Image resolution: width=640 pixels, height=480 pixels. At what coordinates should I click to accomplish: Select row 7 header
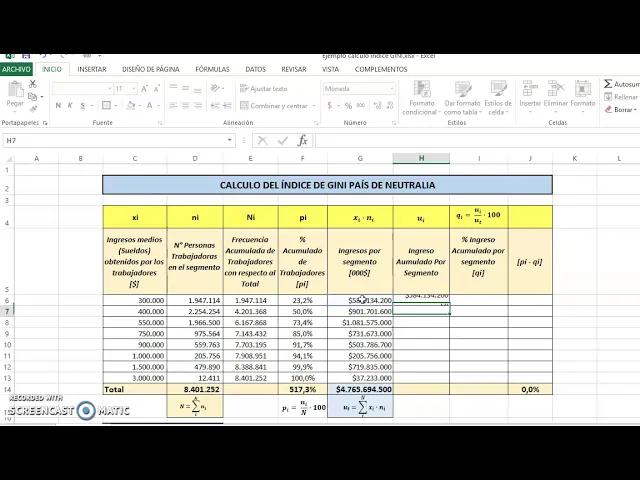[7, 311]
